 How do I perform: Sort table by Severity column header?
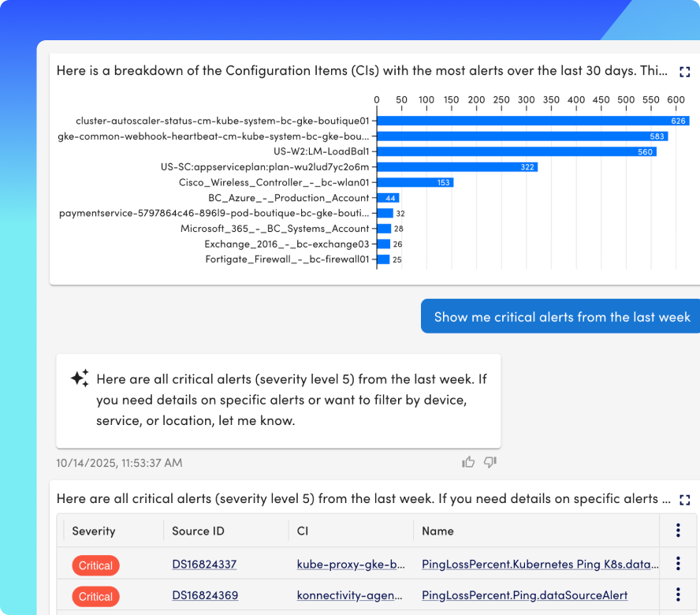tap(94, 531)
